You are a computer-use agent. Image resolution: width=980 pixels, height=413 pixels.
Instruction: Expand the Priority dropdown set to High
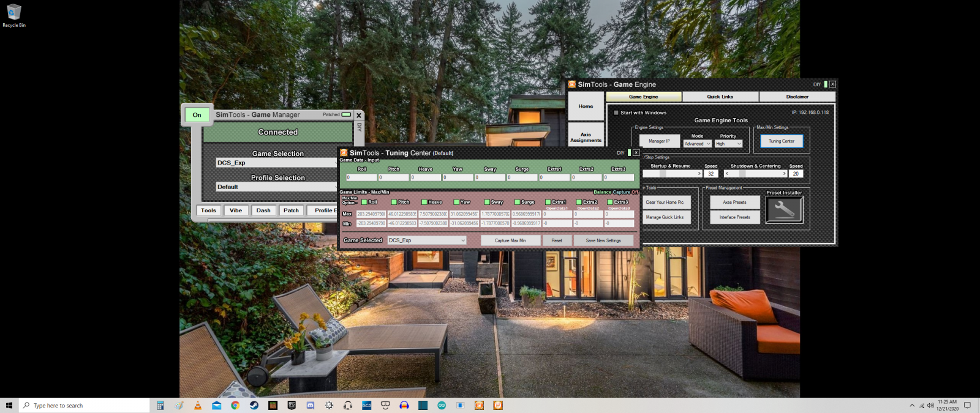point(728,144)
